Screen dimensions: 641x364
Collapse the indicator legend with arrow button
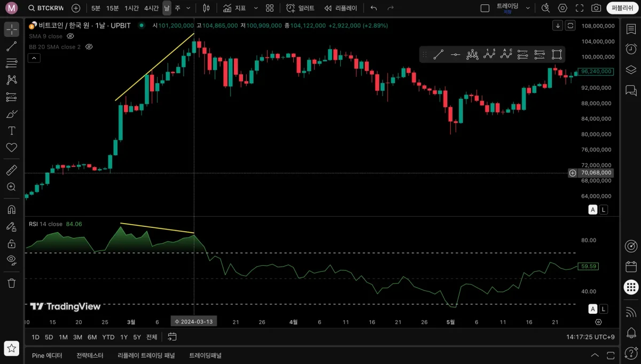tap(34, 58)
